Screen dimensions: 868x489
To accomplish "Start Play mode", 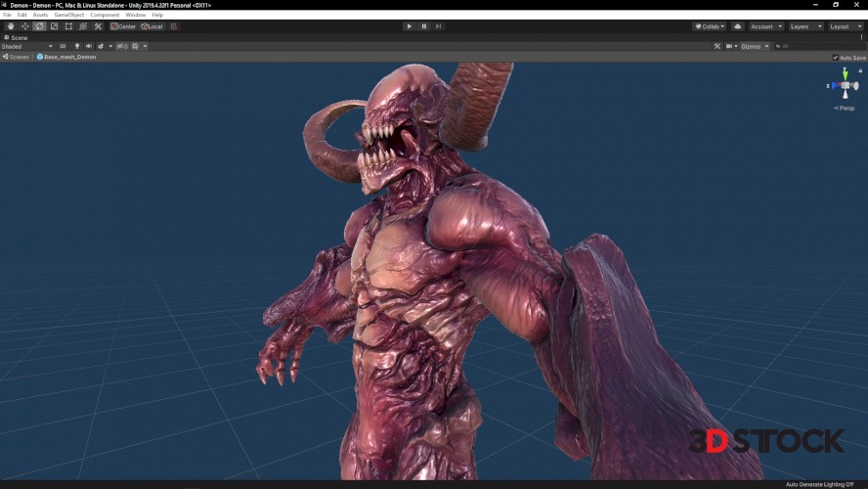I will click(x=410, y=26).
